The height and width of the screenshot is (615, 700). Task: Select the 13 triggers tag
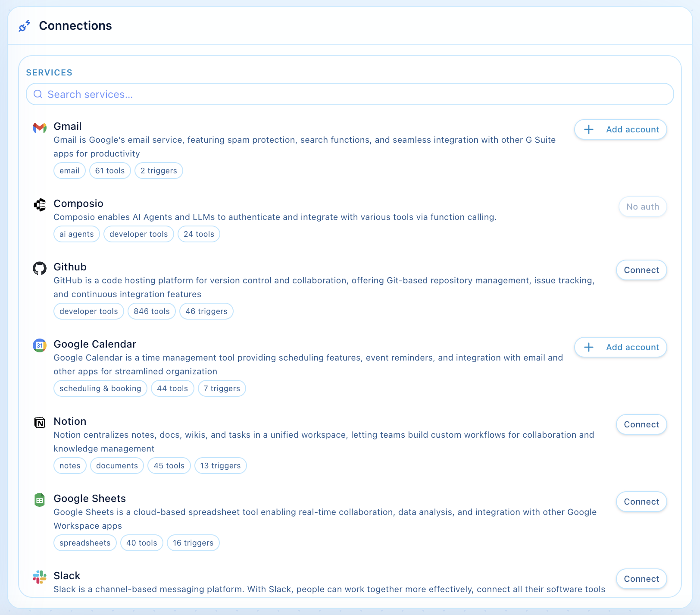pos(221,466)
